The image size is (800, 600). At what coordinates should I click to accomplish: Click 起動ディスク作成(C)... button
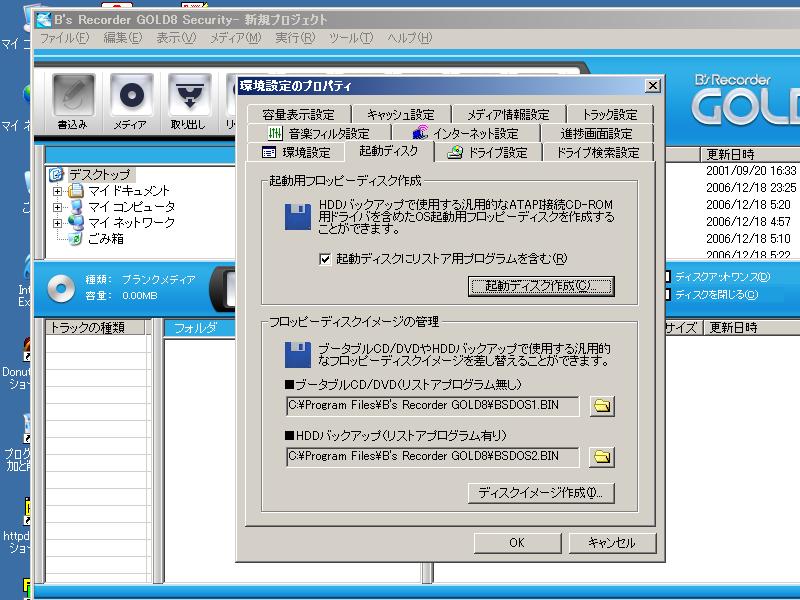(x=541, y=286)
